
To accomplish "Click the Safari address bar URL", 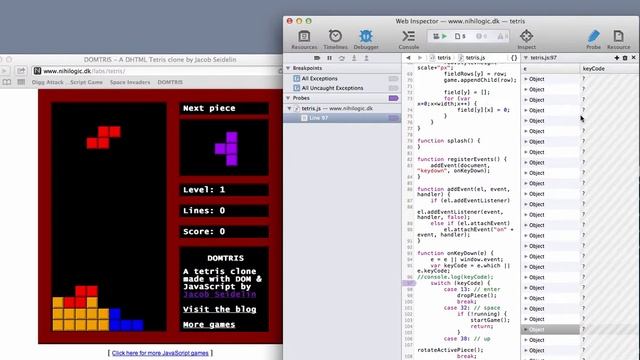I will (x=84, y=71).
